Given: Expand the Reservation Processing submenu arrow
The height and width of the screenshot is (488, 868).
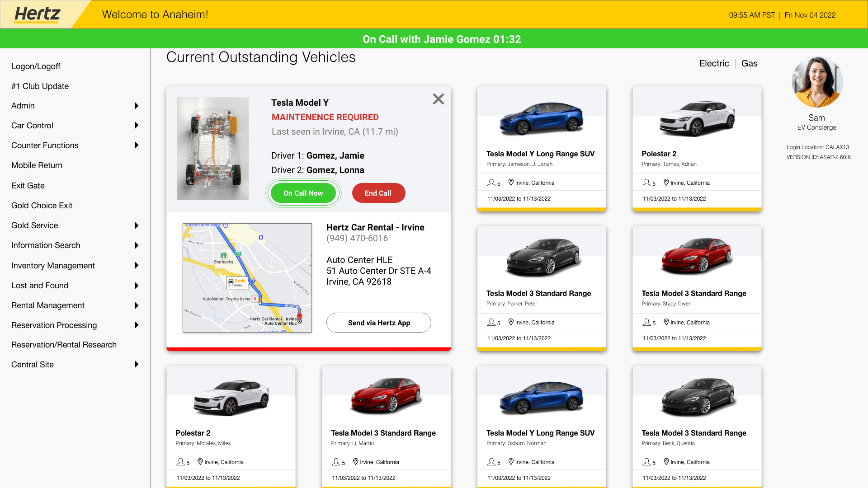Looking at the screenshot, I should [x=137, y=325].
